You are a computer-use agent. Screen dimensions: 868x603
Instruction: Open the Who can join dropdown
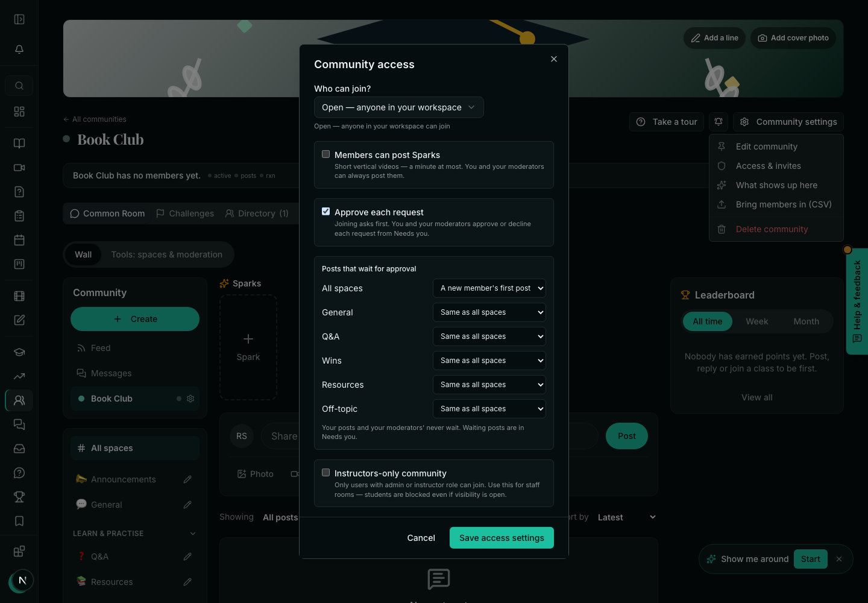pyautogui.click(x=399, y=107)
